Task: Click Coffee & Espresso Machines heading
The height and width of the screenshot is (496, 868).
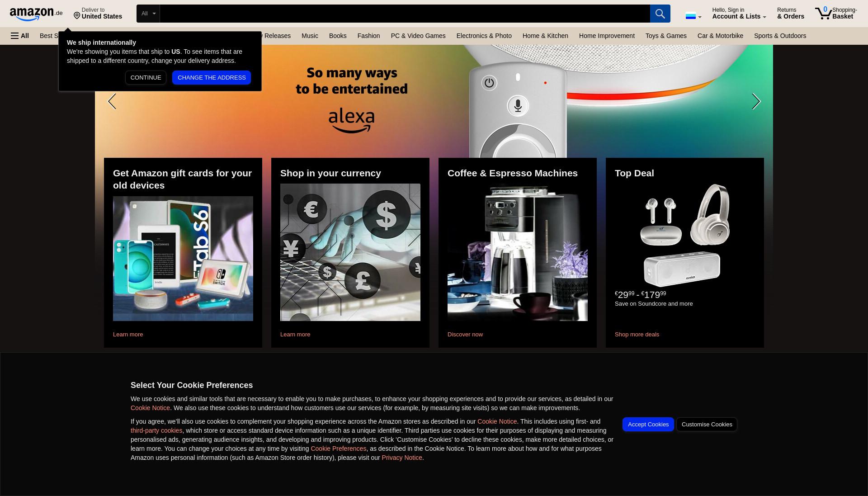Action: click(x=513, y=173)
